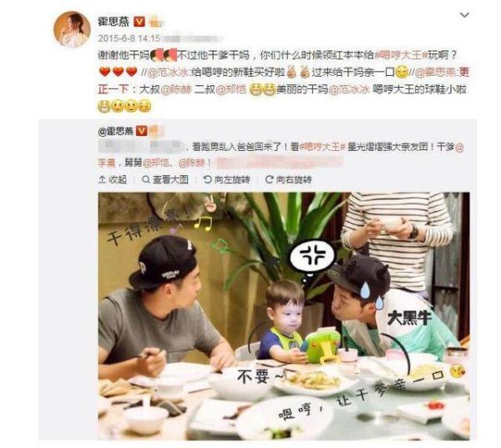
Task: Open the #嗯哼大王# hashtag in reposted text
Action: tap(322, 147)
